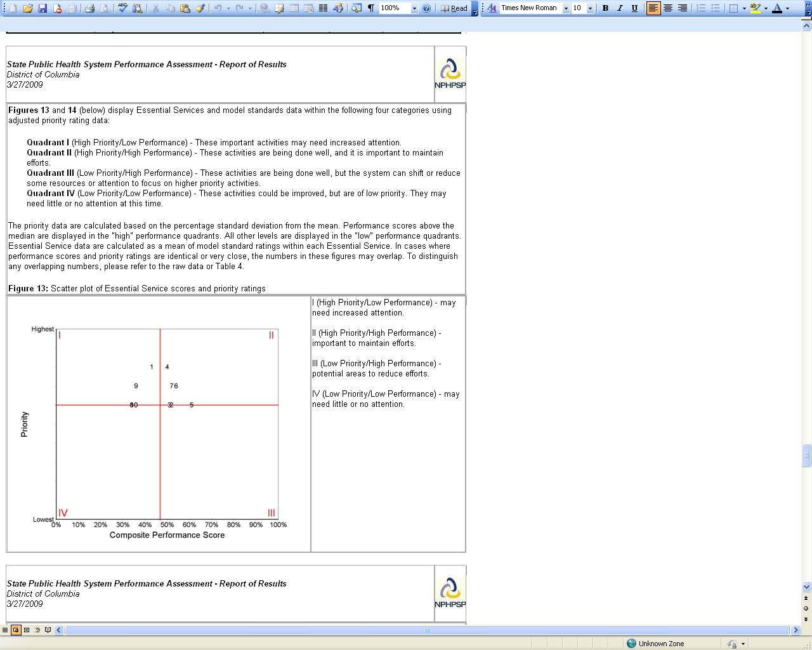Create a new blank document
This screenshot has height=650, width=812.
point(13,8)
